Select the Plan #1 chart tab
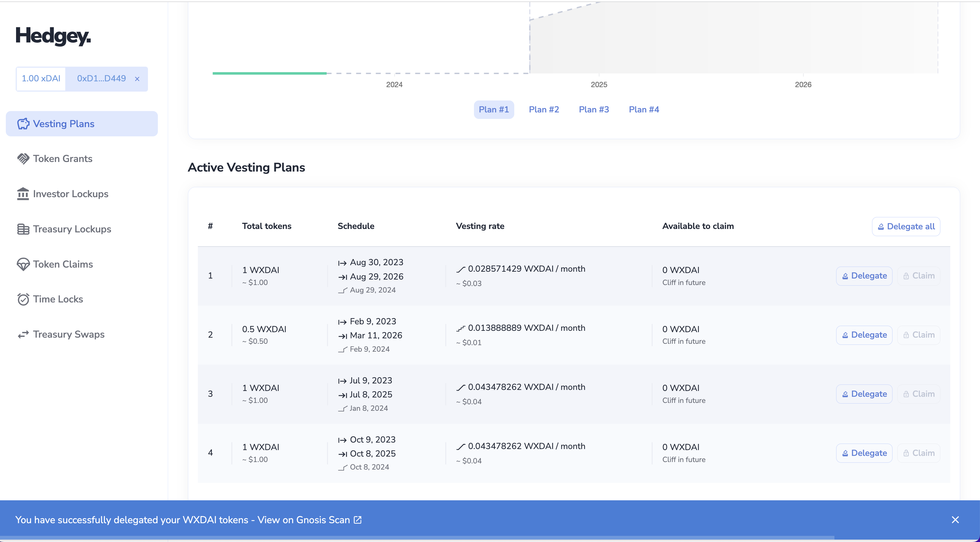Viewport: 980px width, 542px height. tap(493, 110)
